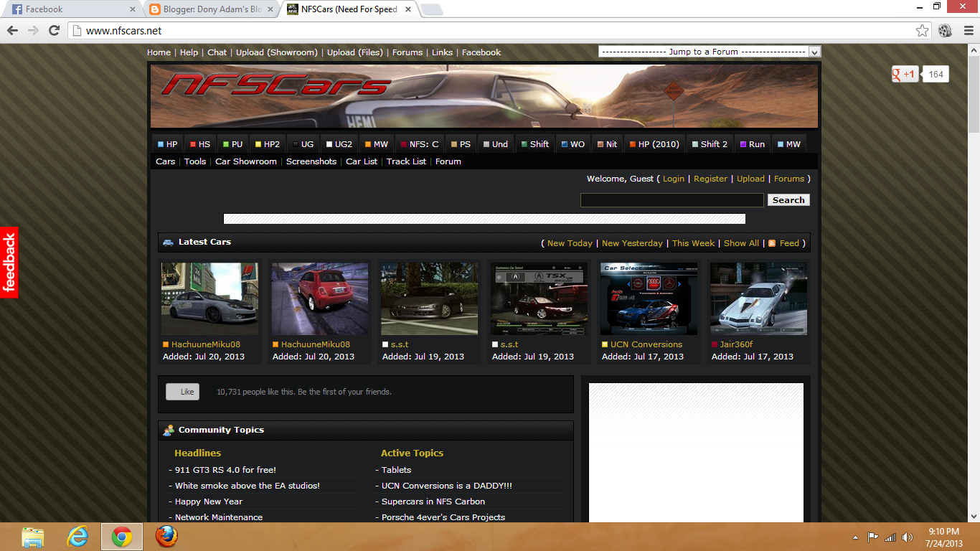
Task: Select the UG2 game tab
Action: coord(339,144)
